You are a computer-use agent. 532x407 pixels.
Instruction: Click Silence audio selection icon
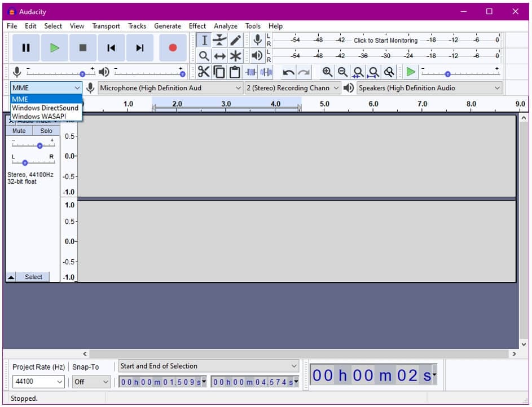click(266, 72)
